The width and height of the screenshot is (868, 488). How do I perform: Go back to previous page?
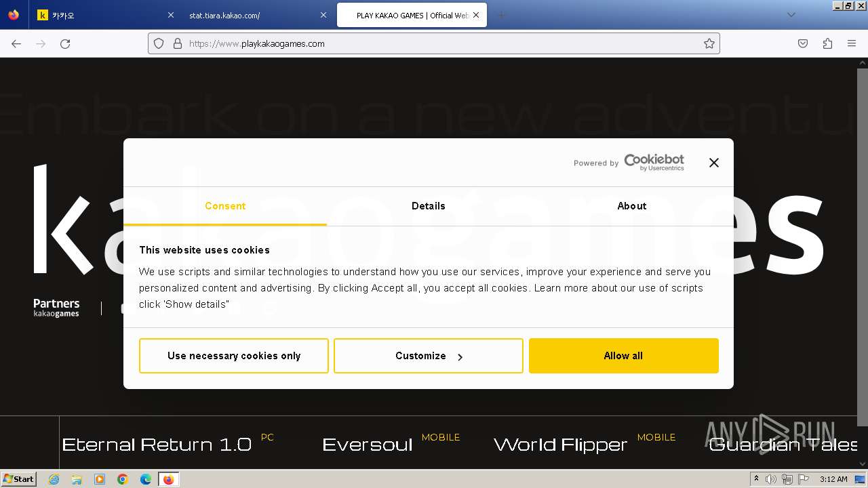click(x=16, y=43)
